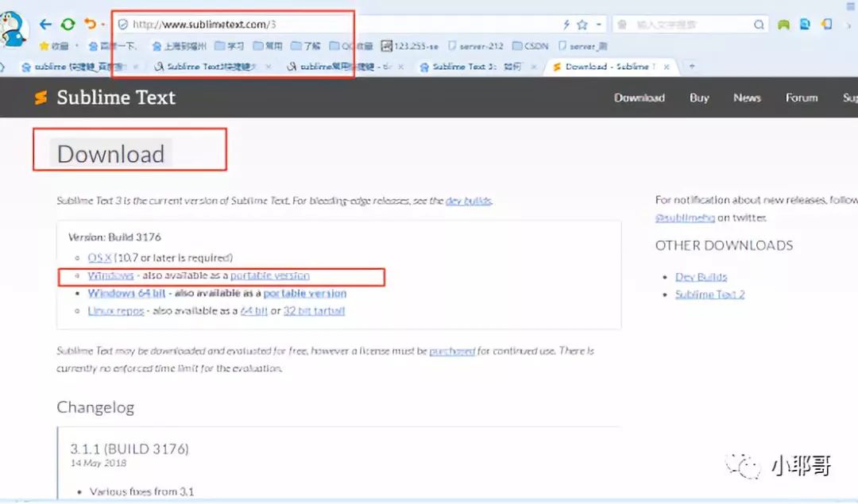This screenshot has height=504, width=858.
Task: Open the server-212 bookmark
Action: 476,46
